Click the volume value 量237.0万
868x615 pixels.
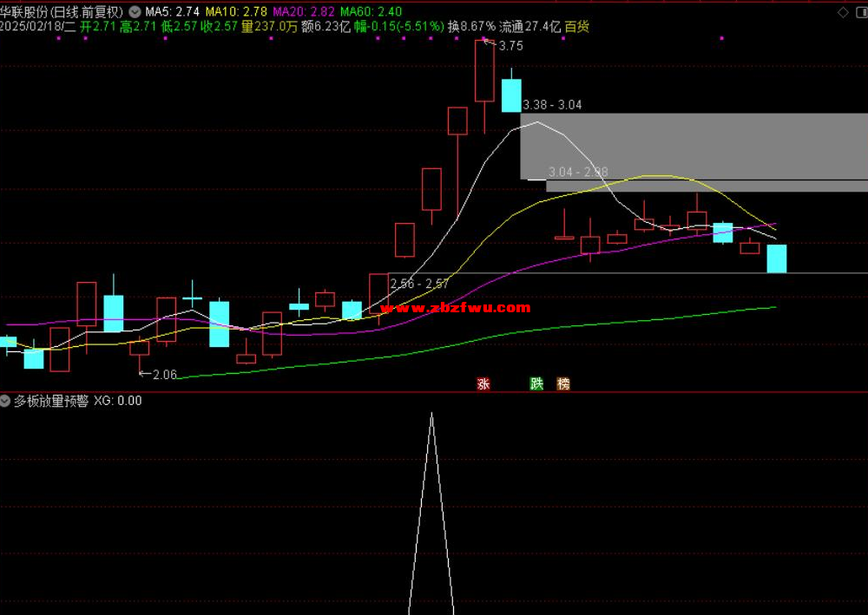pos(270,27)
